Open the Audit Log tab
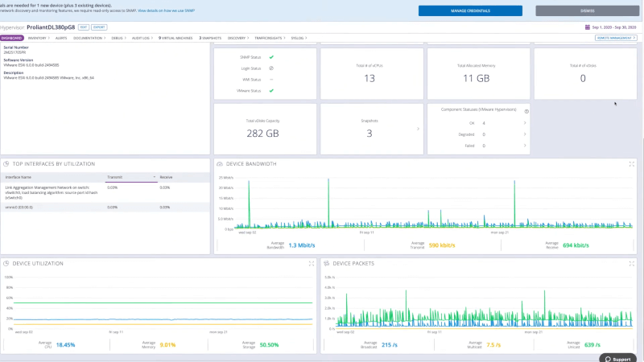 click(142, 38)
